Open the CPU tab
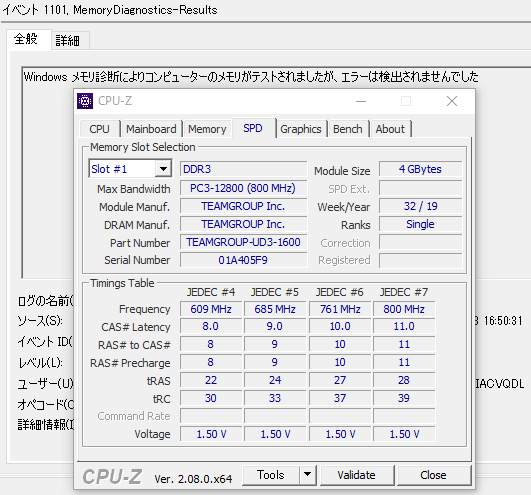Screen dimensions: 531x495 pos(100,129)
